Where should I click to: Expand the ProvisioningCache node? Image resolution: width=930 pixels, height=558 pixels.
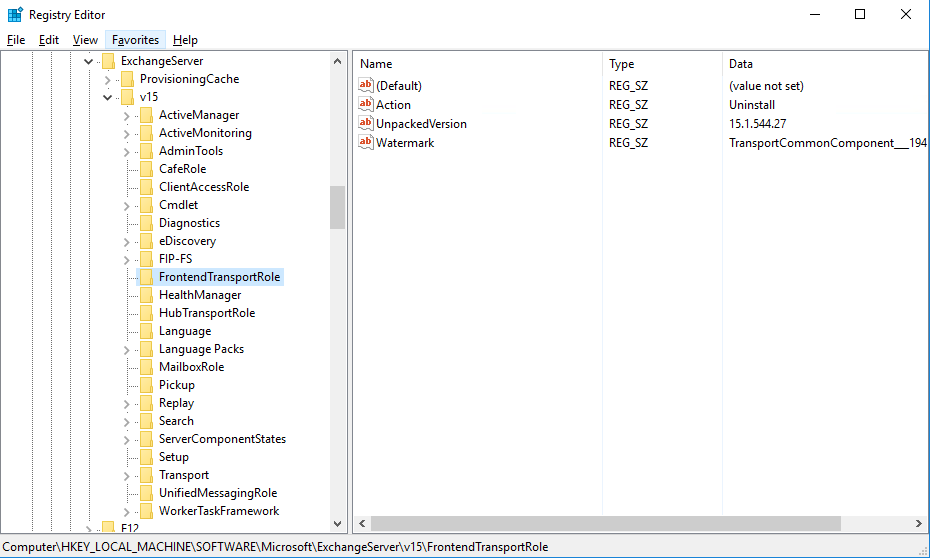[x=107, y=79]
